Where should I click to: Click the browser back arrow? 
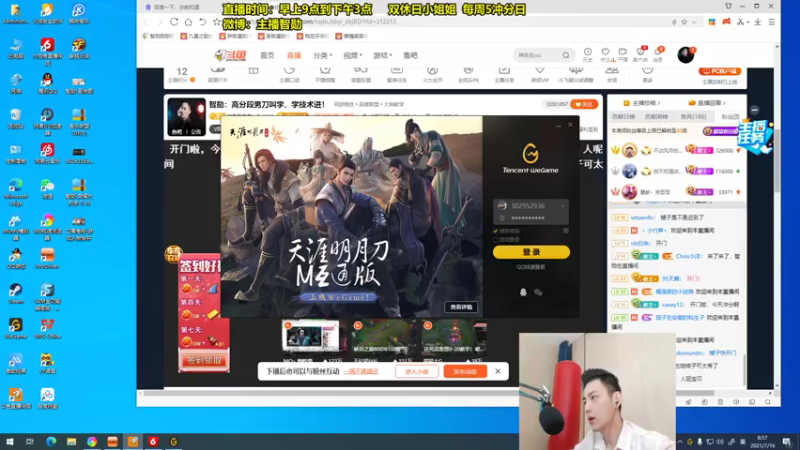coord(146,22)
